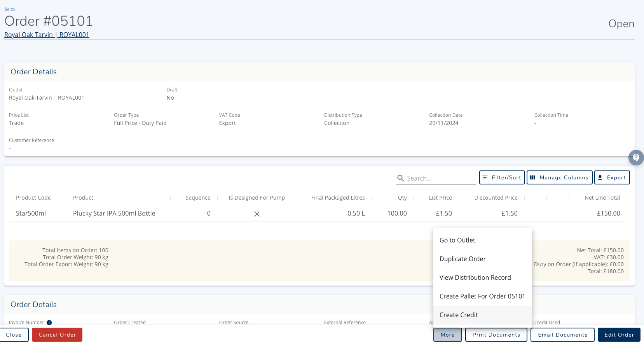The image size is (644, 344).
Task: Click the Distribution Type value Collection
Action: click(x=337, y=123)
